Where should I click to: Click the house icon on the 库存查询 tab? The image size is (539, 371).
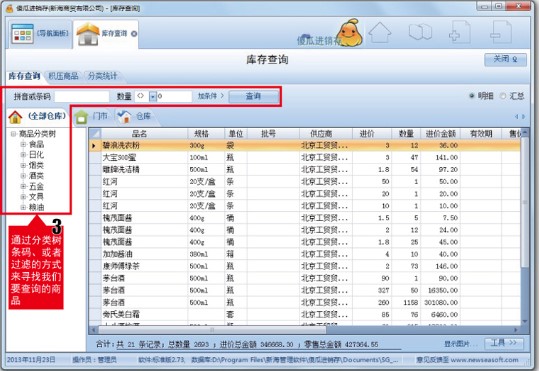(88, 34)
